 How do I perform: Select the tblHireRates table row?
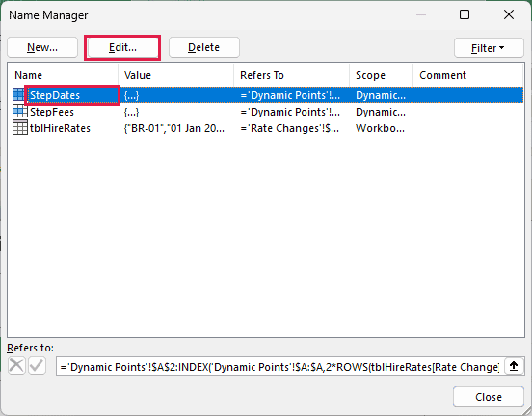click(268, 128)
